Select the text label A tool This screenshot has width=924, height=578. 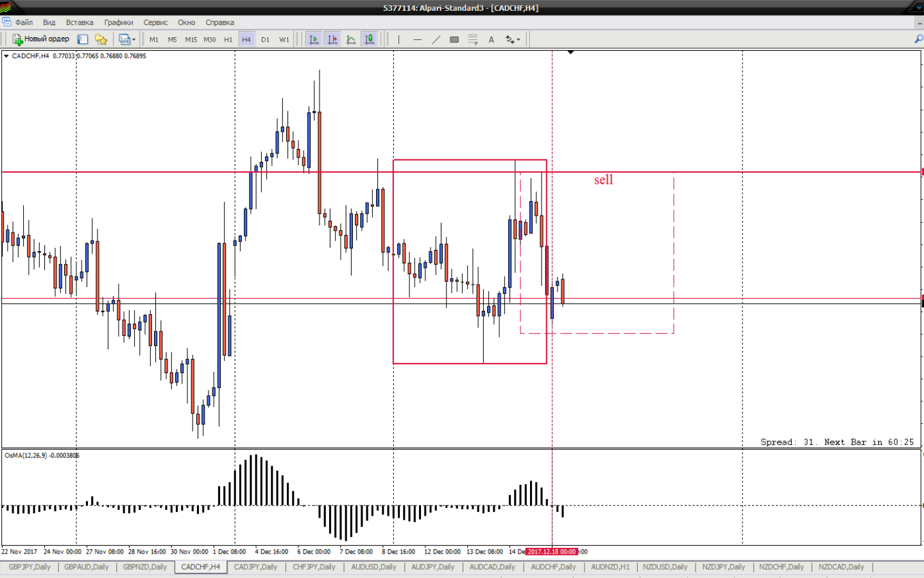click(x=492, y=40)
